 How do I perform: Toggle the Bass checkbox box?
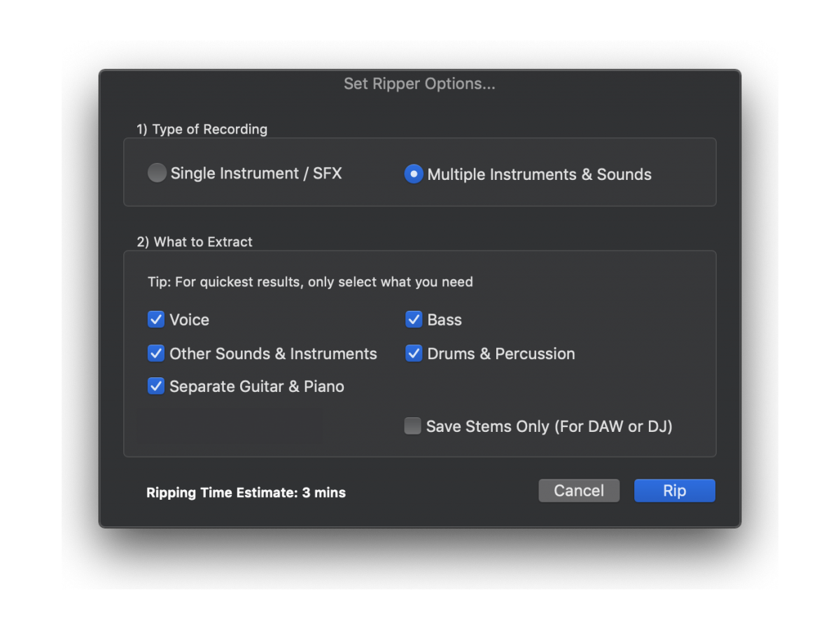click(414, 320)
